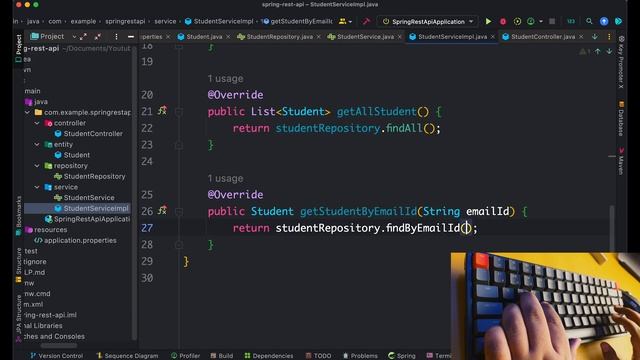Screen dimensions: 640x360
Task: Run with coverage icon in toolbar
Action: 517,21
